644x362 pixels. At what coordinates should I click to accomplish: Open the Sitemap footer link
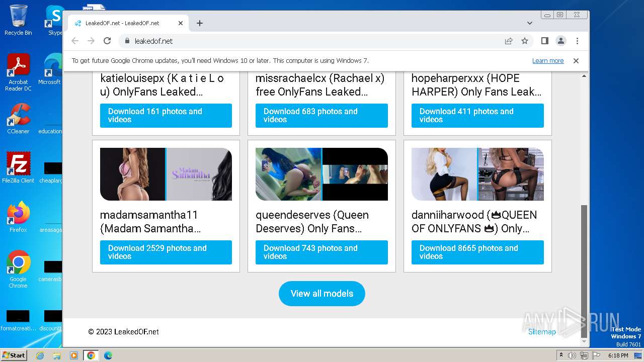(542, 332)
